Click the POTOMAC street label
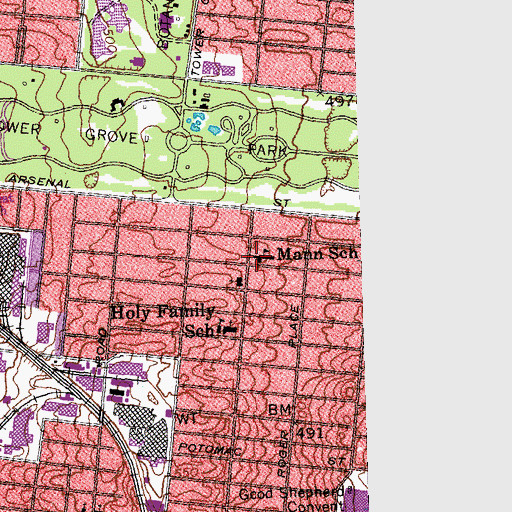 pyautogui.click(x=210, y=449)
